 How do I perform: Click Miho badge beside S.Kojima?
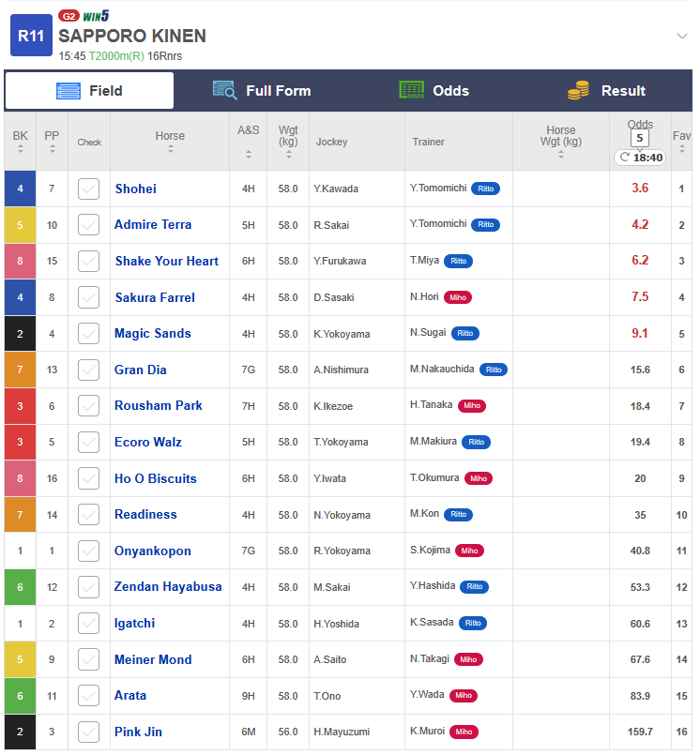[x=469, y=551]
